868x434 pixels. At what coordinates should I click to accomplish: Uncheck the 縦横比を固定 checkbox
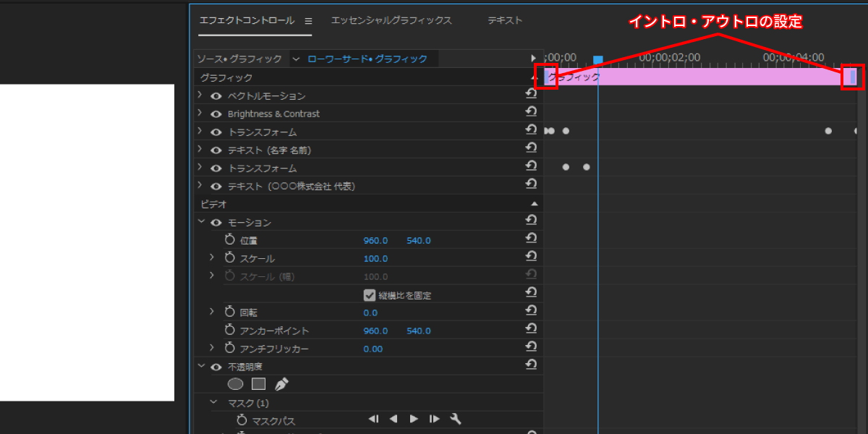point(370,295)
